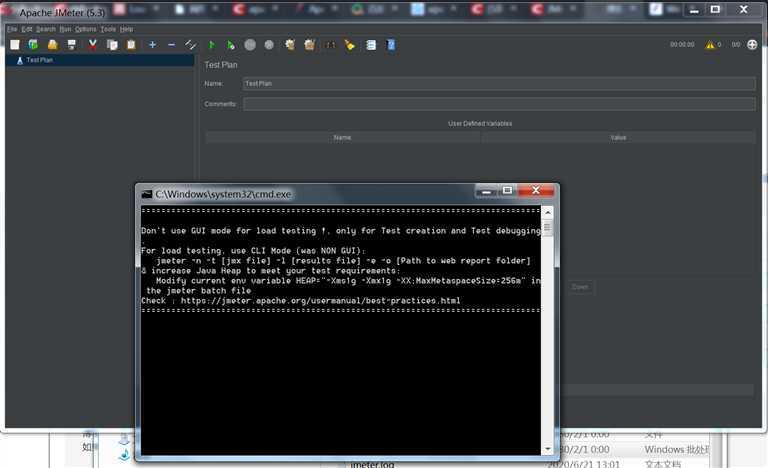Viewport: 768px width, 468px height.
Task: Click the Cut scissors icon
Action: click(92, 45)
